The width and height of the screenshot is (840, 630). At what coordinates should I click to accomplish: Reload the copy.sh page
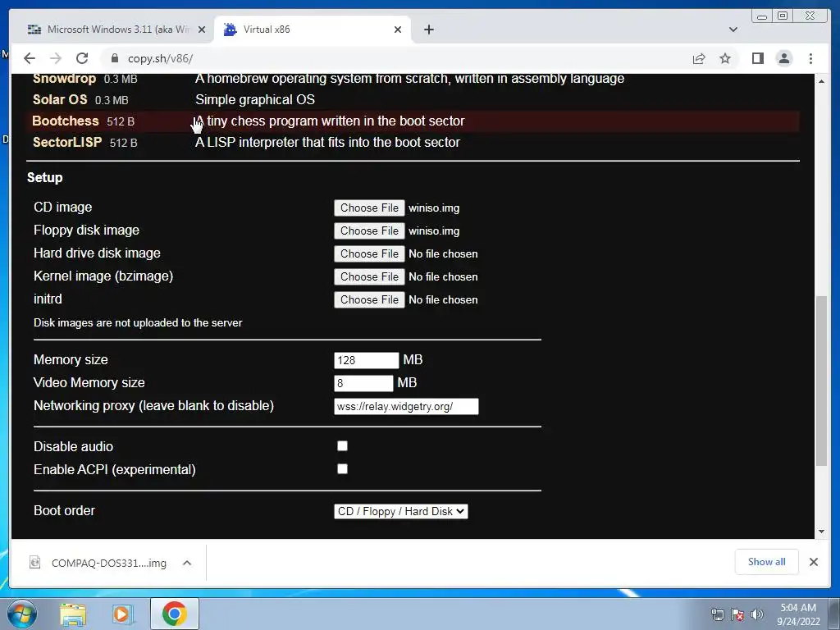tap(82, 58)
